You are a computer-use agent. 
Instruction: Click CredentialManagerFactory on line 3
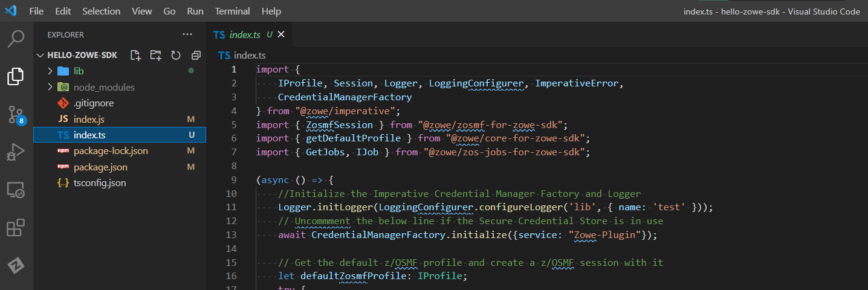tap(345, 97)
